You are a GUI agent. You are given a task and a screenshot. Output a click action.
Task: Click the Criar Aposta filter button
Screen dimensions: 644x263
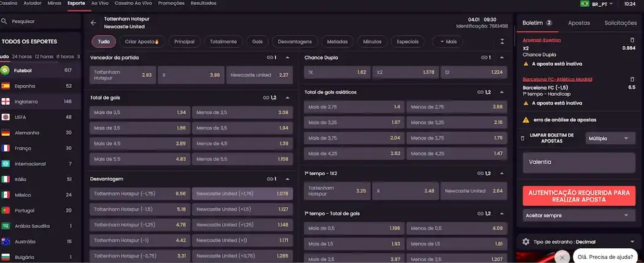(x=141, y=42)
